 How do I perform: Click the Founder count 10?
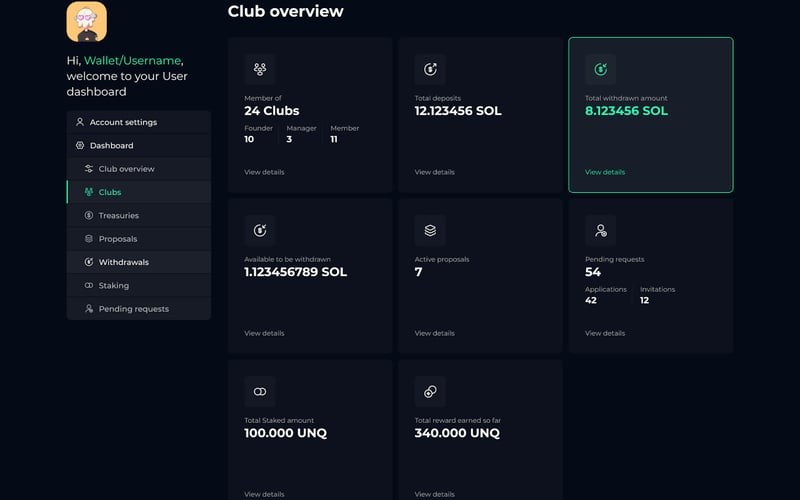(x=249, y=139)
